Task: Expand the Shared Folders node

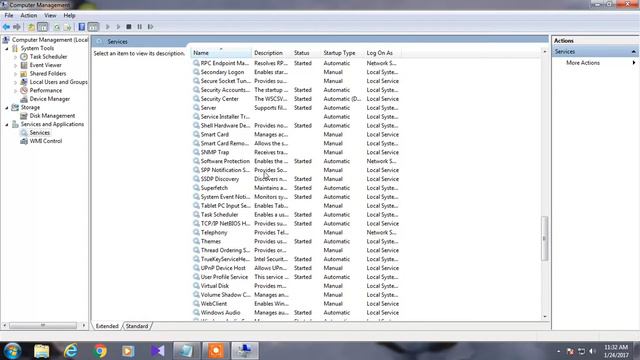Action: coord(16,74)
